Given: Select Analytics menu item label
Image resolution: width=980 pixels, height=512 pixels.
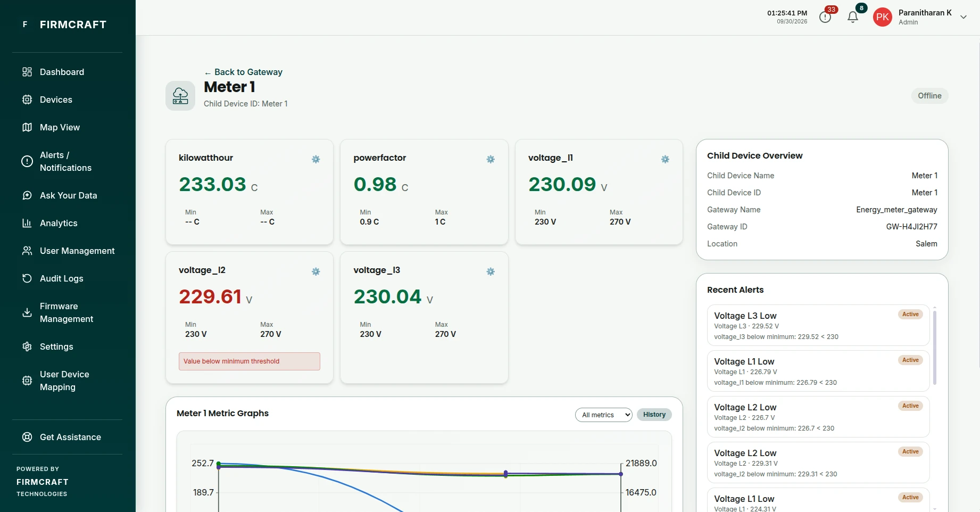Looking at the screenshot, I should [x=59, y=223].
